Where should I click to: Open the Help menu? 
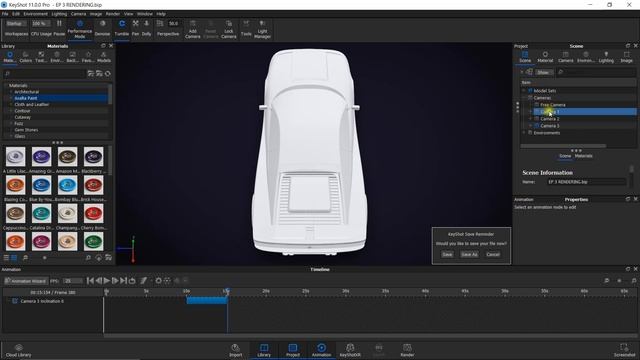pyautogui.click(x=161, y=14)
